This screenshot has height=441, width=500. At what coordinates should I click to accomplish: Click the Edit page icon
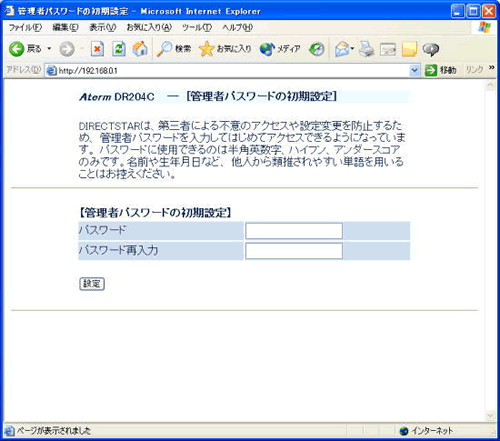(x=388, y=50)
